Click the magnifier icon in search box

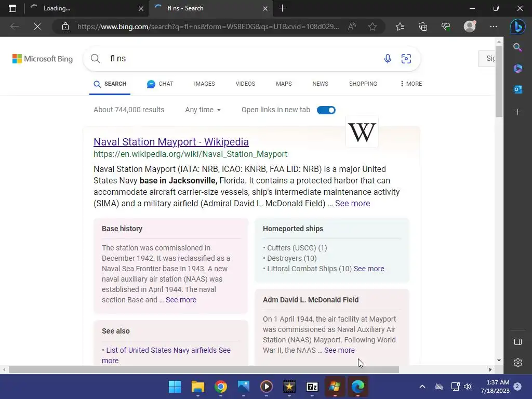[96, 59]
